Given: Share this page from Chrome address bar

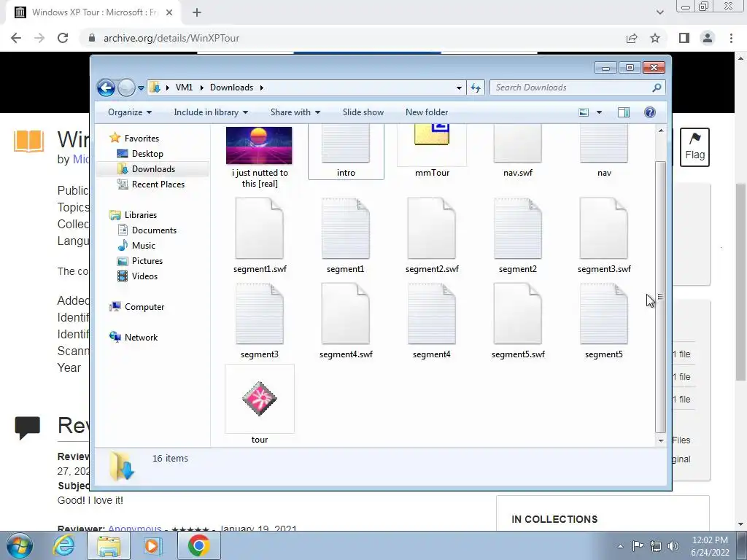Looking at the screenshot, I should (632, 38).
